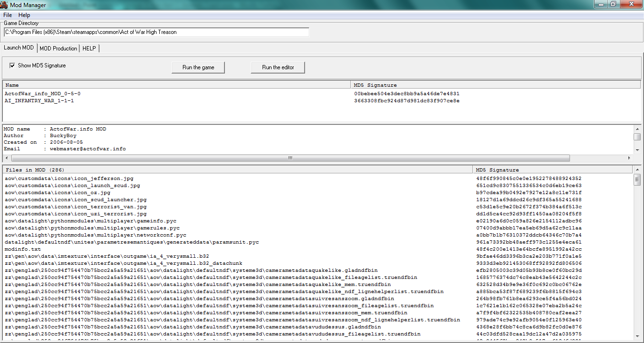Image resolution: width=644 pixels, height=343 pixels.
Task: Select file icon_uzi_terrorist.jpg
Action: [x=75, y=214]
